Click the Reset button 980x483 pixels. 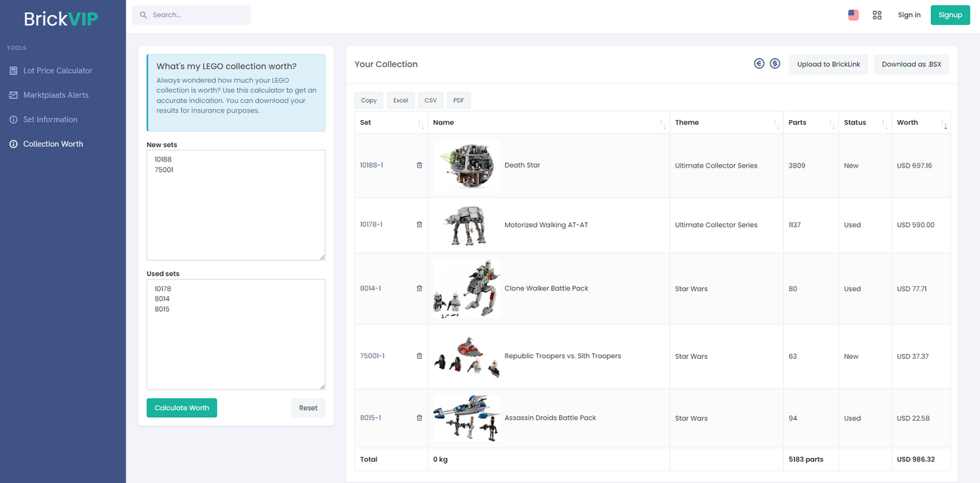(308, 408)
